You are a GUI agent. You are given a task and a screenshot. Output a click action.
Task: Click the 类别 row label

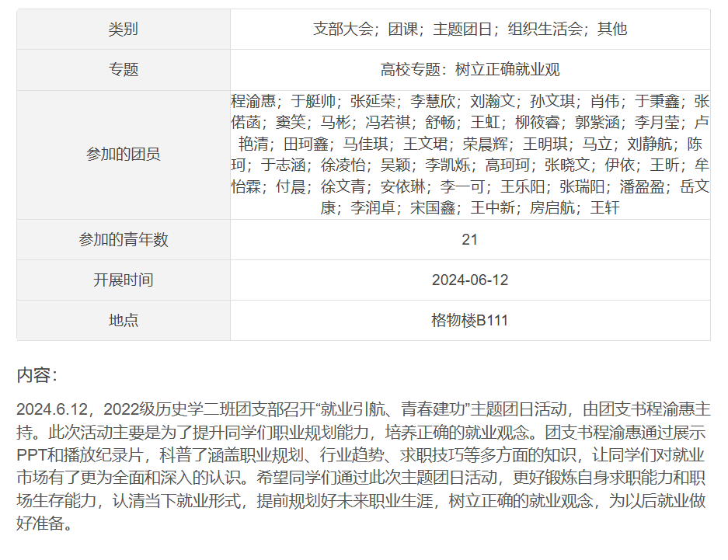coord(123,30)
